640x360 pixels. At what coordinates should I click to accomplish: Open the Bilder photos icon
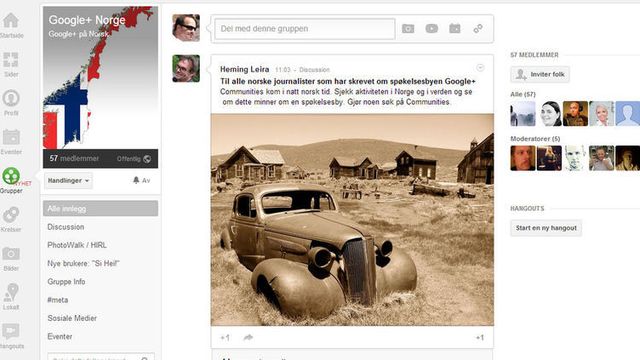click(11, 254)
